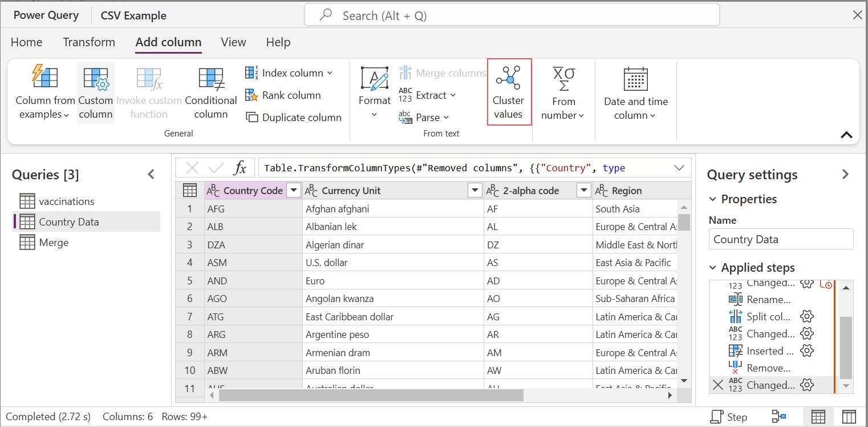Click the Rank column button
Image resolution: width=868 pixels, height=427 pixels.
coord(283,95)
